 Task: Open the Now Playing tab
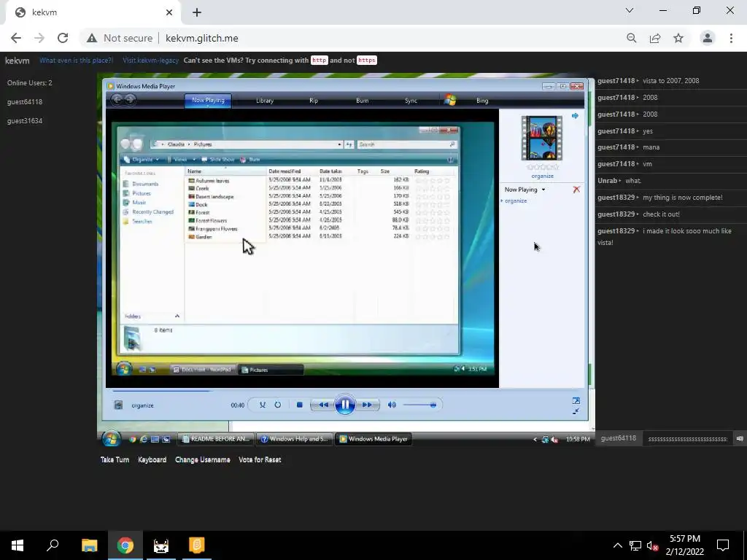208,101
